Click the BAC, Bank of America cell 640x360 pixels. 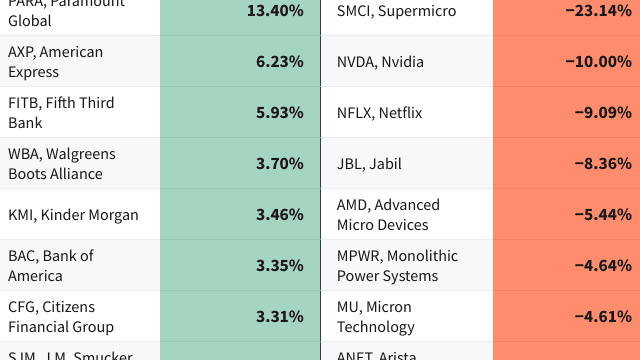click(x=80, y=265)
